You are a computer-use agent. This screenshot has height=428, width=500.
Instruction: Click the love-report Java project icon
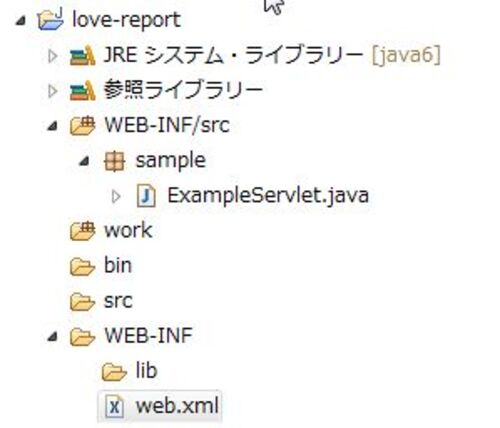pos(50,20)
